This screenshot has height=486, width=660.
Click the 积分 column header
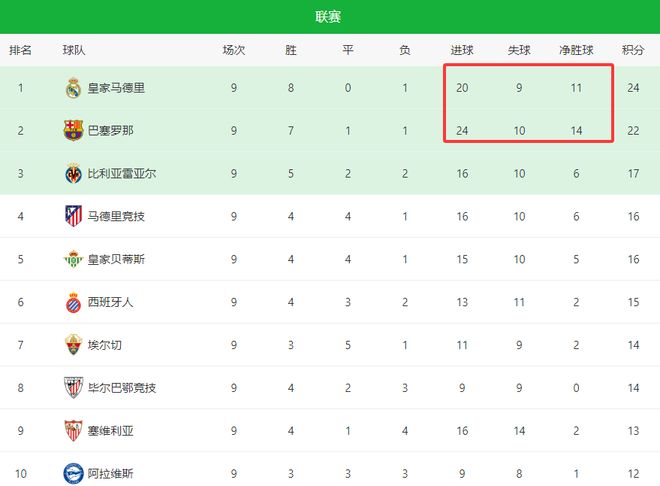632,50
